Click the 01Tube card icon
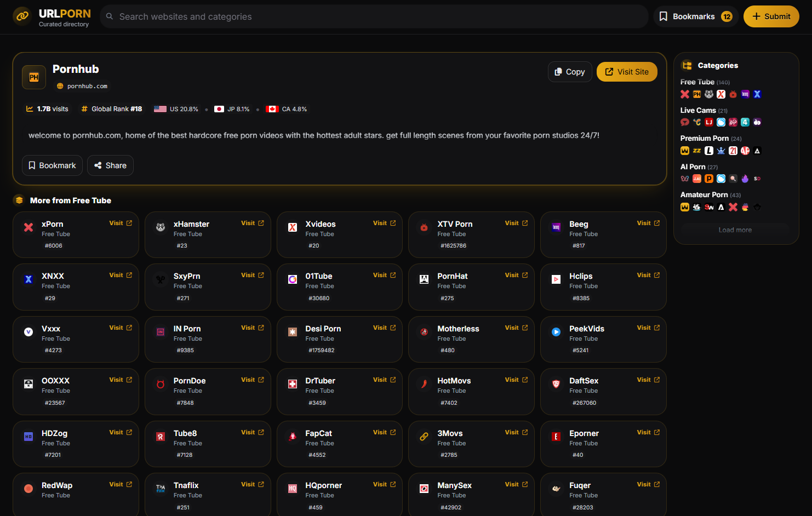 [x=293, y=279]
